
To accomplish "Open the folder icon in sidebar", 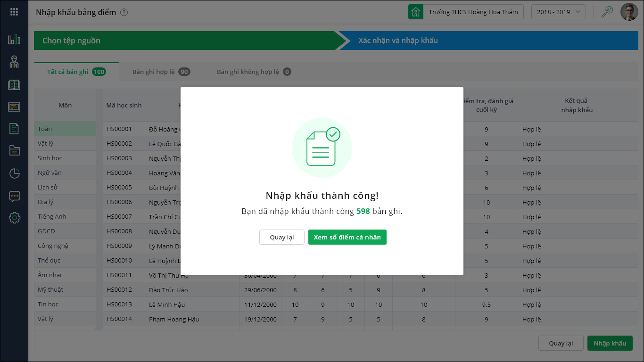I will pyautogui.click(x=14, y=151).
